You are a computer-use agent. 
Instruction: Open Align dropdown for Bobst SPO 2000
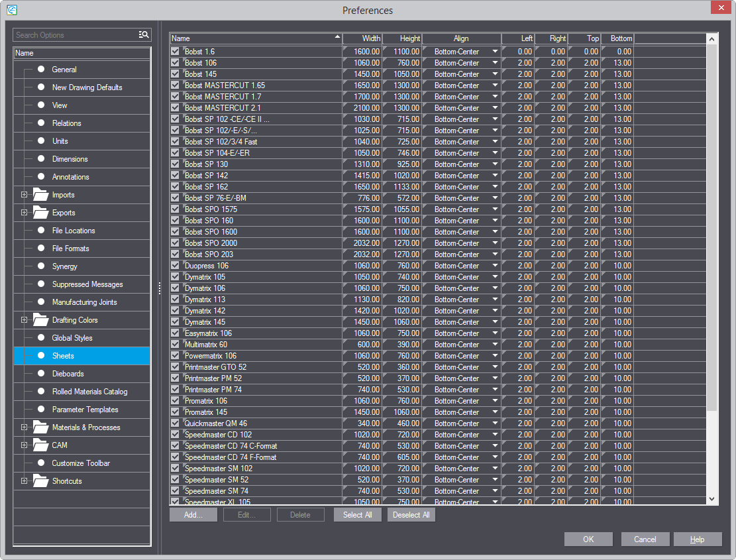click(x=495, y=243)
